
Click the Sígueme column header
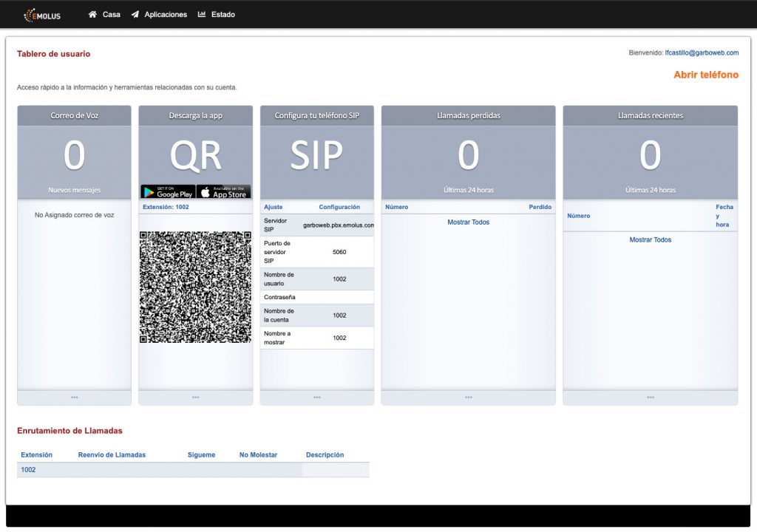click(x=201, y=454)
